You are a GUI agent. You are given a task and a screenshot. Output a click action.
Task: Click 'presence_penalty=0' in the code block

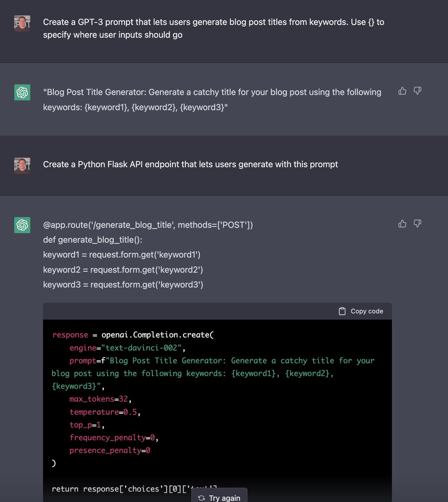110,451
